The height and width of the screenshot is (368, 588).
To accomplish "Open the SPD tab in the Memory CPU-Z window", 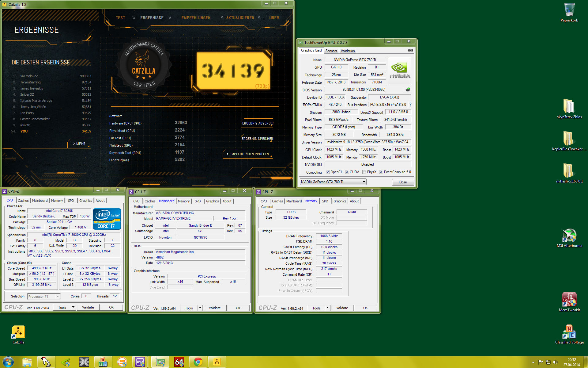I will (325, 201).
